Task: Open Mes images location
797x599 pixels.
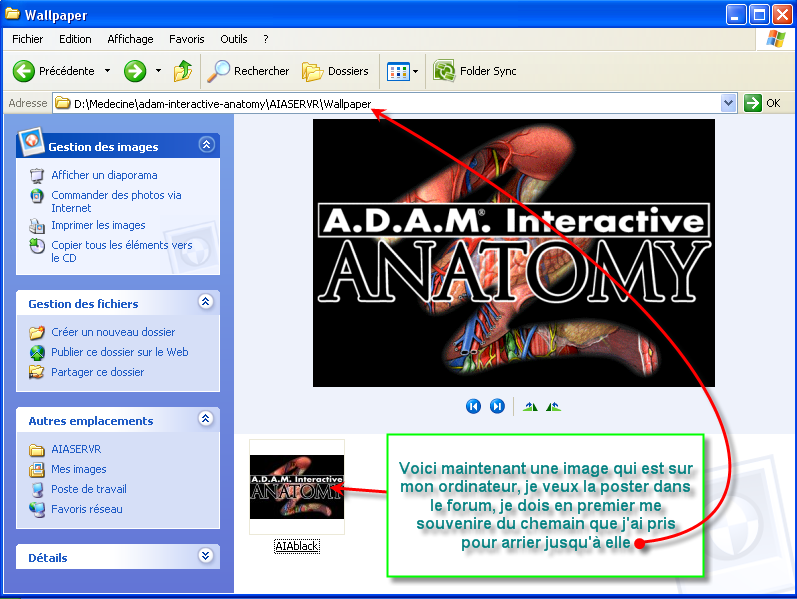Action: click(79, 469)
